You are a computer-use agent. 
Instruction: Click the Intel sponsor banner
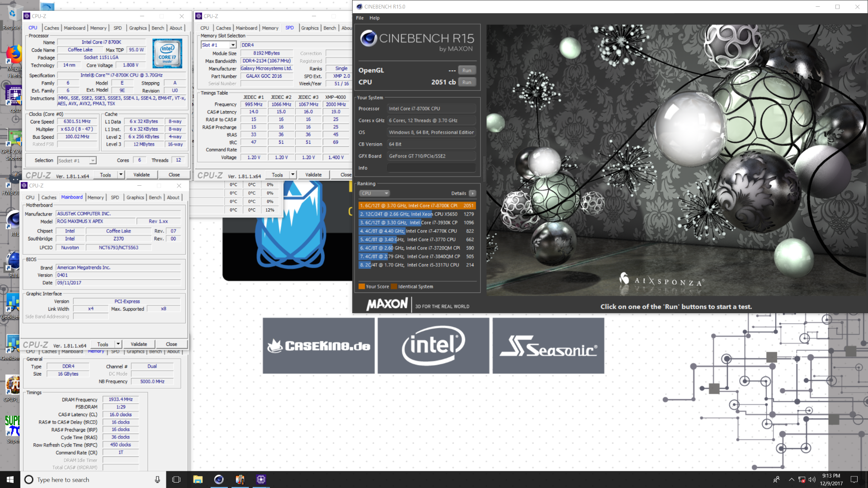coord(433,346)
